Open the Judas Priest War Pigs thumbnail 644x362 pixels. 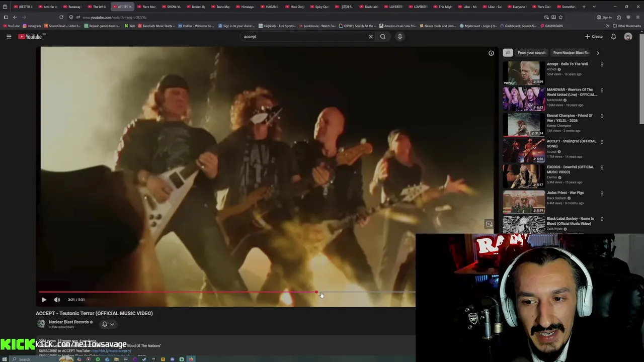pyautogui.click(x=524, y=202)
